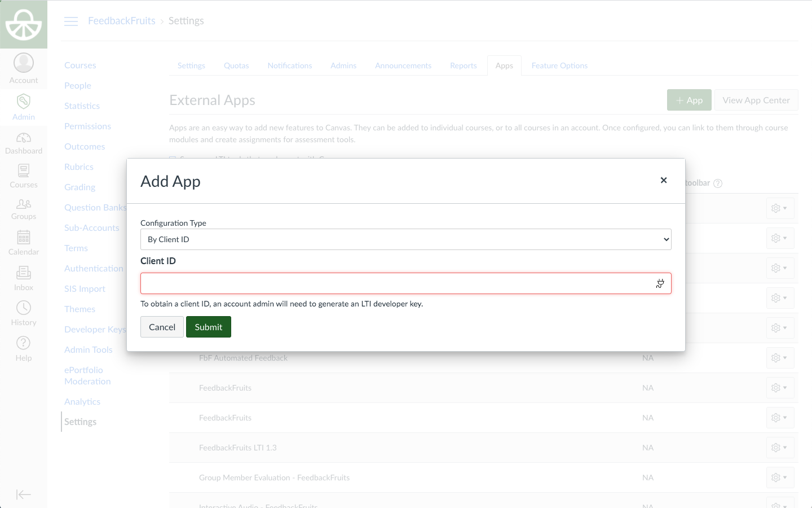812x508 pixels.
Task: Submit the Add App form
Action: pos(209,327)
